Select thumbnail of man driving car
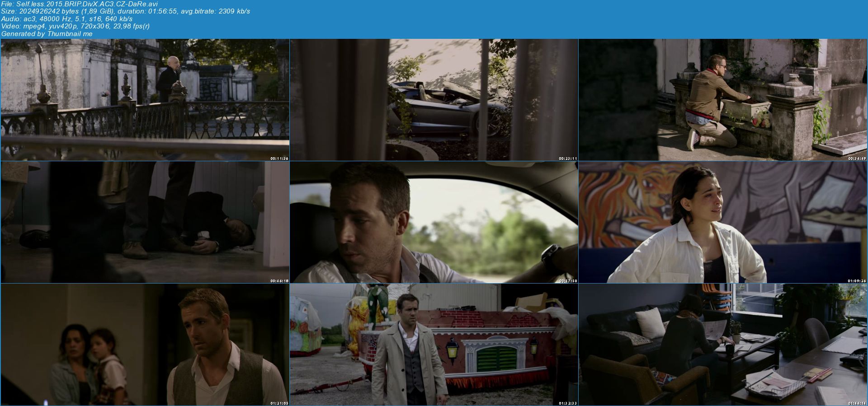Image resolution: width=868 pixels, height=406 pixels. [434, 222]
